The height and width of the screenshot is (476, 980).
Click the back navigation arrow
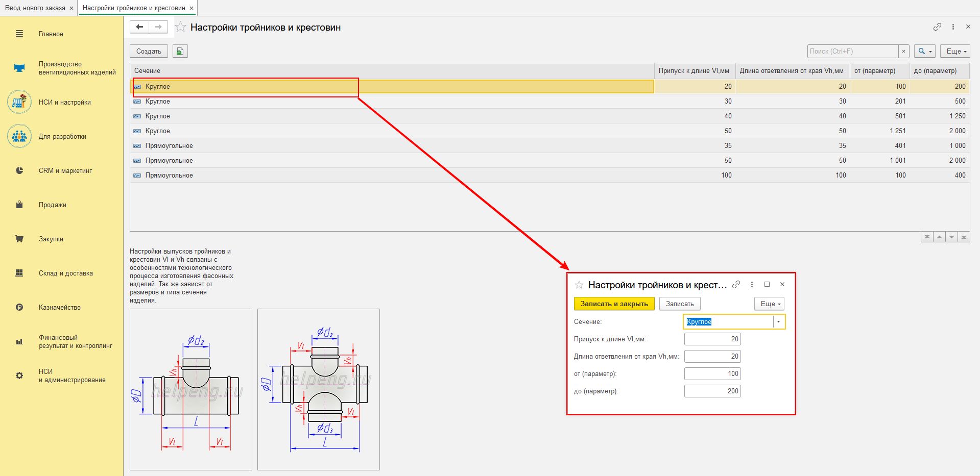tap(139, 27)
